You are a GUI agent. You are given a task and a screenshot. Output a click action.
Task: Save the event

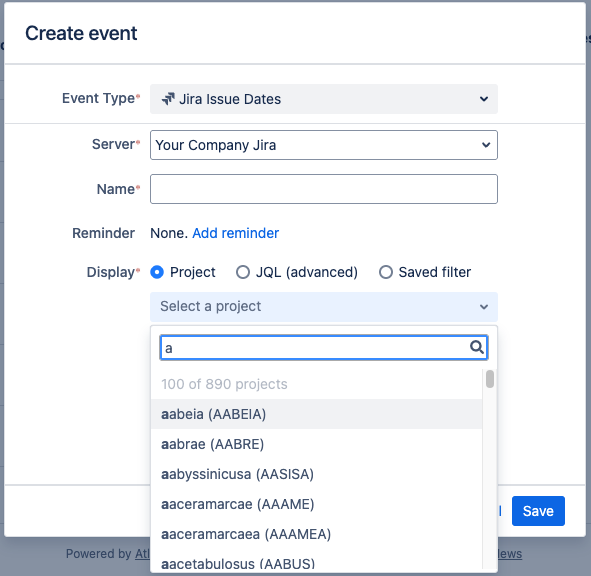pyautogui.click(x=538, y=511)
